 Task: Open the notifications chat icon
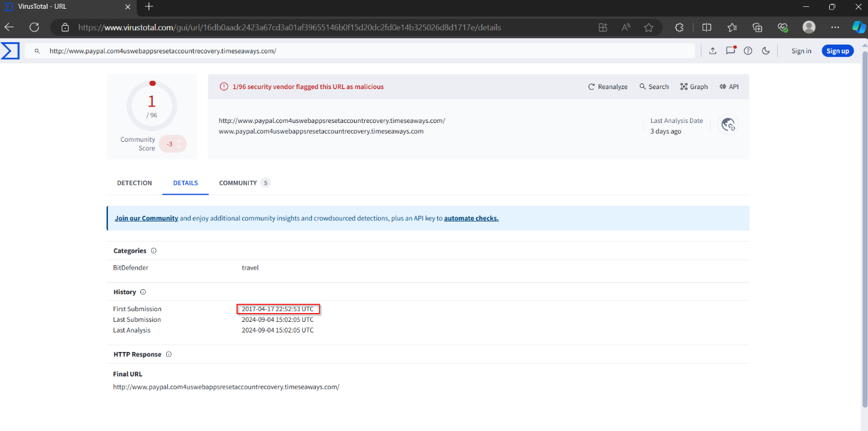[x=730, y=51]
